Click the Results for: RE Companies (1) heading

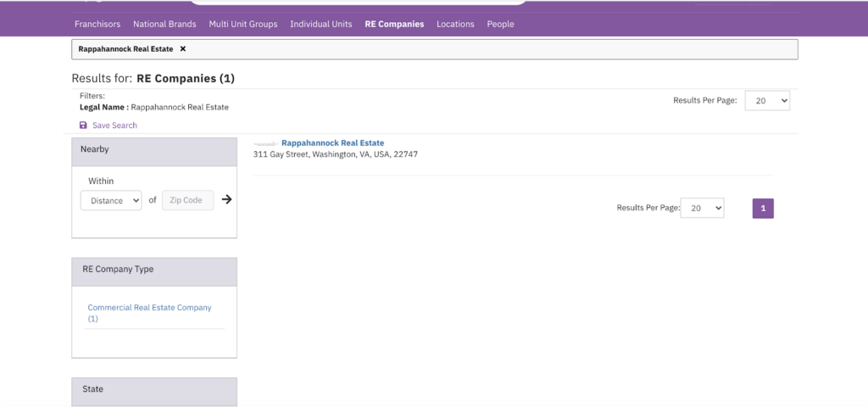click(x=153, y=79)
